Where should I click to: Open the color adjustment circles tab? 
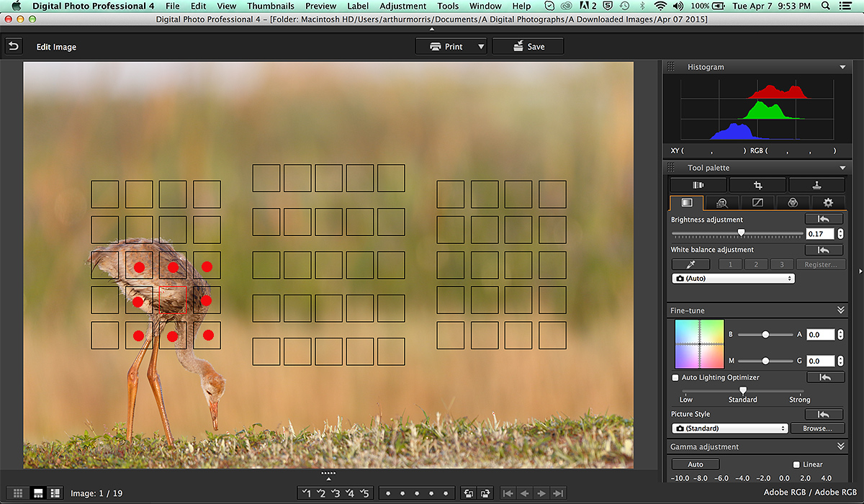(x=793, y=203)
